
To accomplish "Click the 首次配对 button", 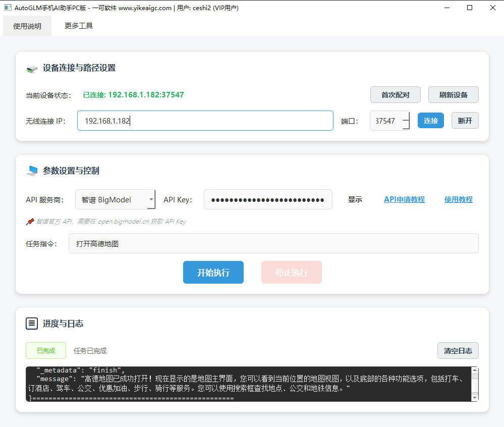I will [x=395, y=94].
